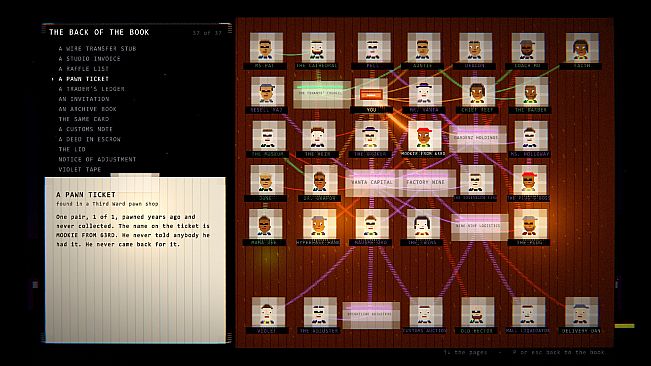This screenshot has width=651, height=366.
Task: Select The Twins portrait
Action: point(423,224)
